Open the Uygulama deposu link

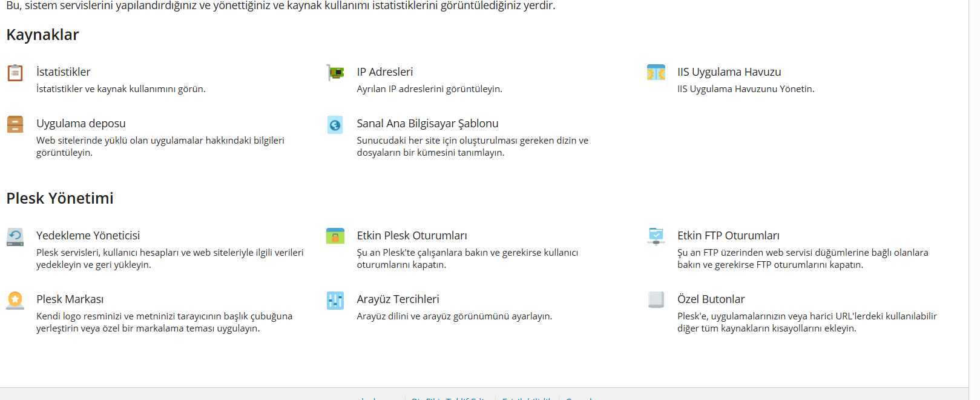(x=81, y=124)
